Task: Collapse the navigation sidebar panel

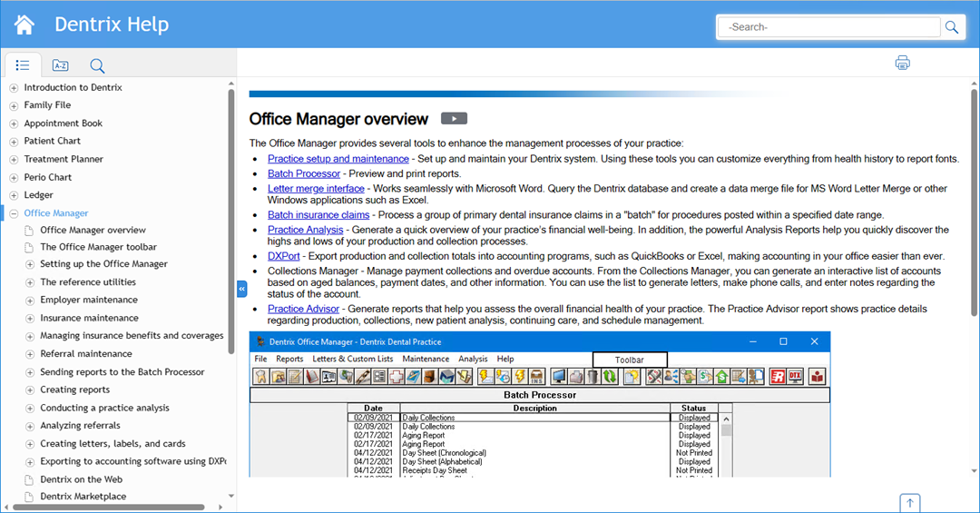Action: [x=242, y=289]
